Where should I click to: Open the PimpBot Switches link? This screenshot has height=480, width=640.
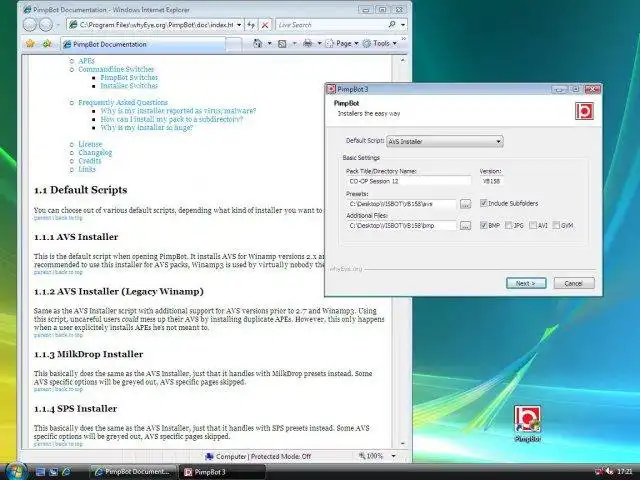pos(129,77)
